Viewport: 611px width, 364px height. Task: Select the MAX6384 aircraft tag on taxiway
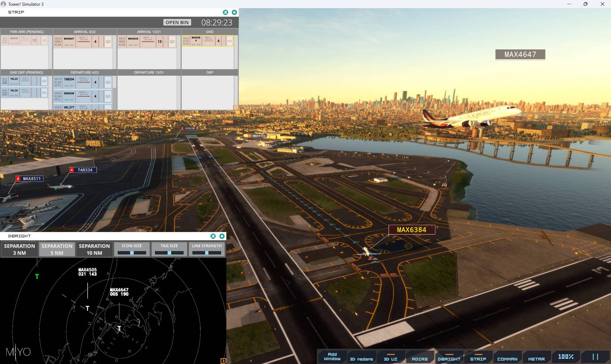[412, 229]
